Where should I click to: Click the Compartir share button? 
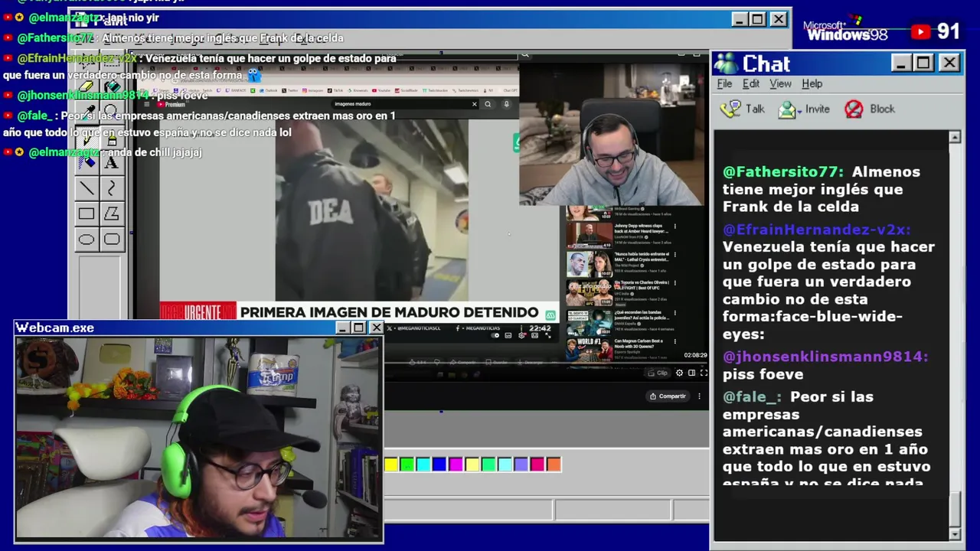click(x=668, y=396)
